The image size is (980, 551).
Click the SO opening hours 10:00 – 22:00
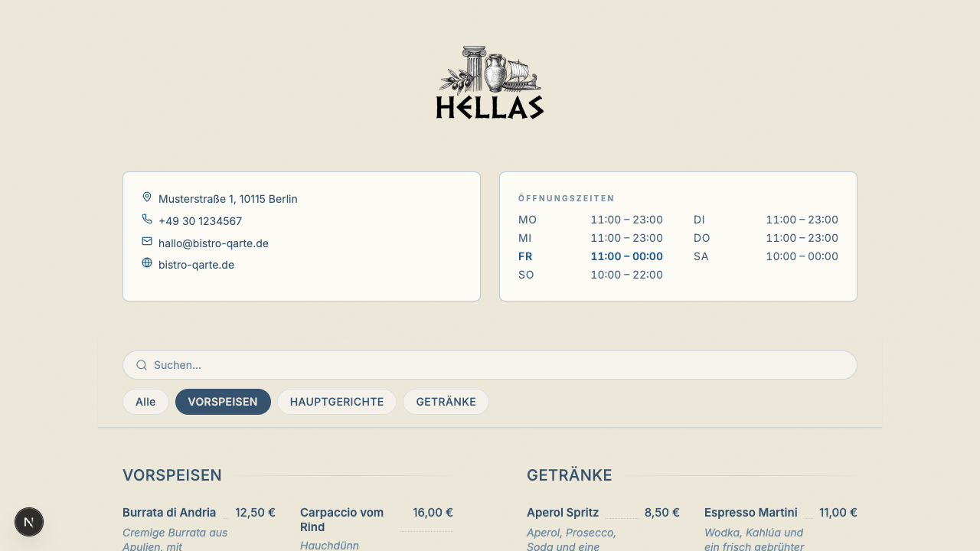590,275
